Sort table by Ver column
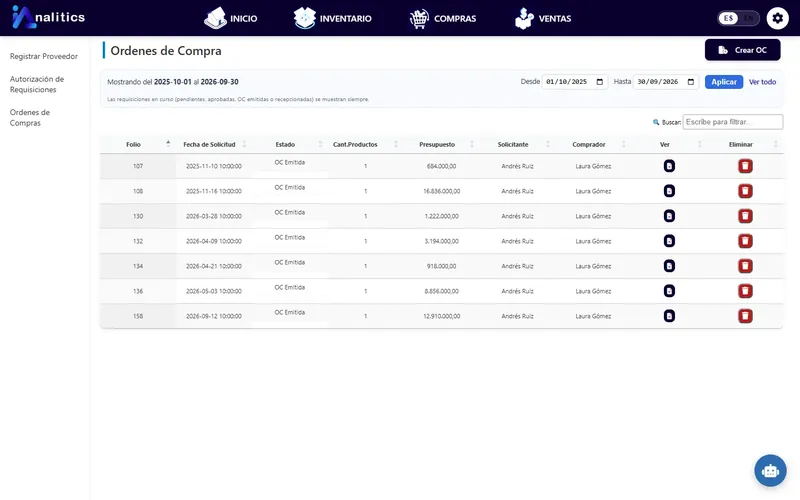Viewport: 800px width, 500px height. pyautogui.click(x=669, y=144)
